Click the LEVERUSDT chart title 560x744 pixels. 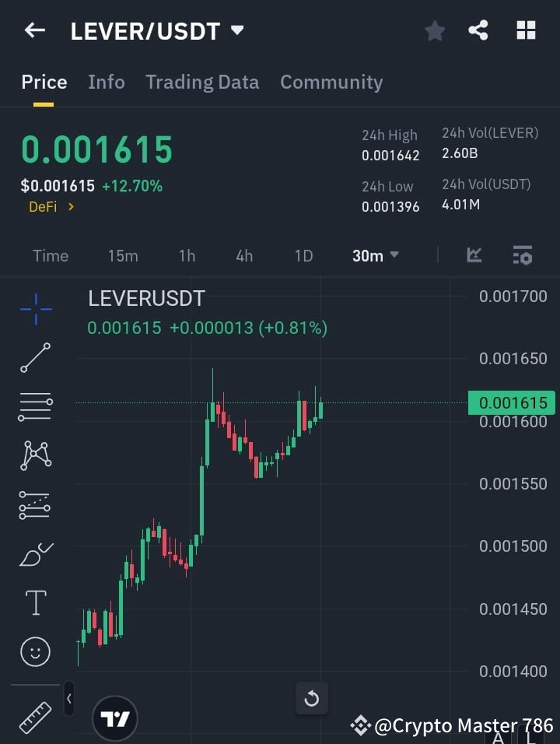pos(146,298)
